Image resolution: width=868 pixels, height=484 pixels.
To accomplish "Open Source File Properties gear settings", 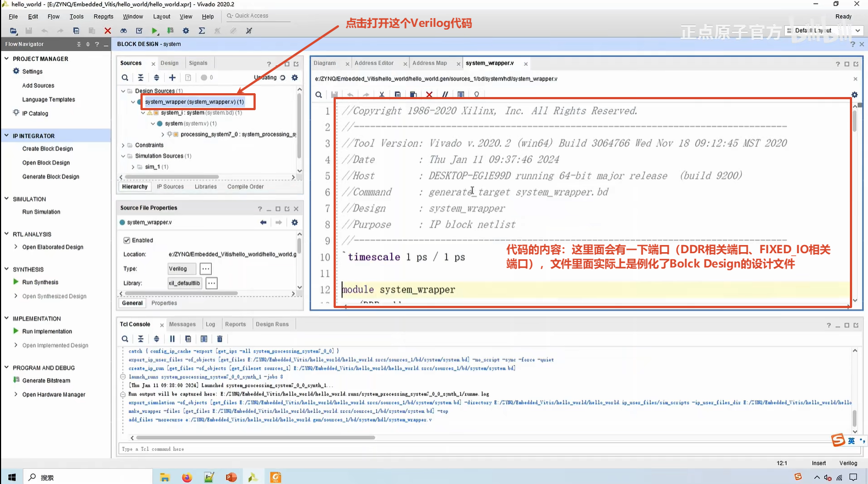I will click(x=295, y=223).
